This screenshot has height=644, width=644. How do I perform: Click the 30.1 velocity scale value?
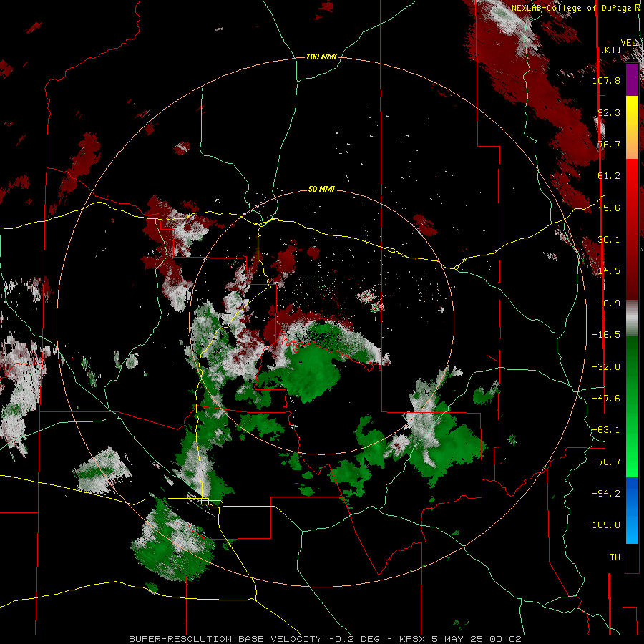click(609, 240)
